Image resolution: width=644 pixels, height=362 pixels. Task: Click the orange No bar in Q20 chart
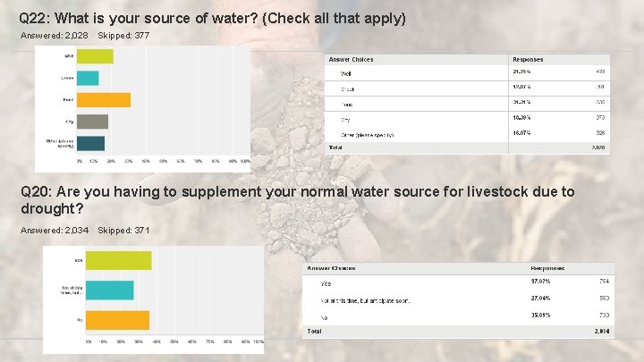(117, 320)
